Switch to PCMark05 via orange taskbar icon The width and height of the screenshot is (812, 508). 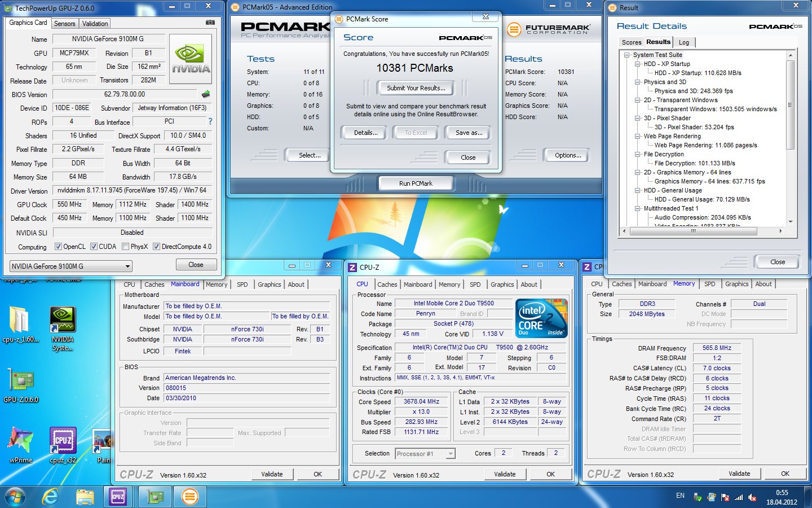[190, 497]
